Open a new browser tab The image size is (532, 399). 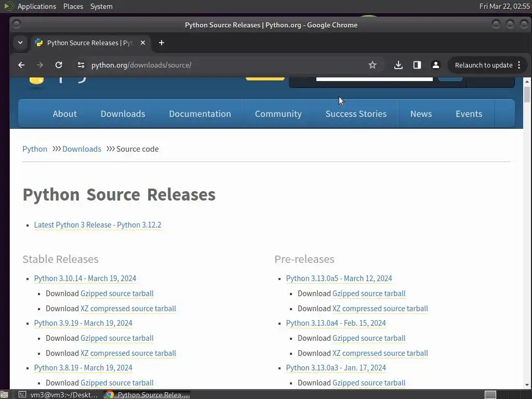pyautogui.click(x=162, y=43)
